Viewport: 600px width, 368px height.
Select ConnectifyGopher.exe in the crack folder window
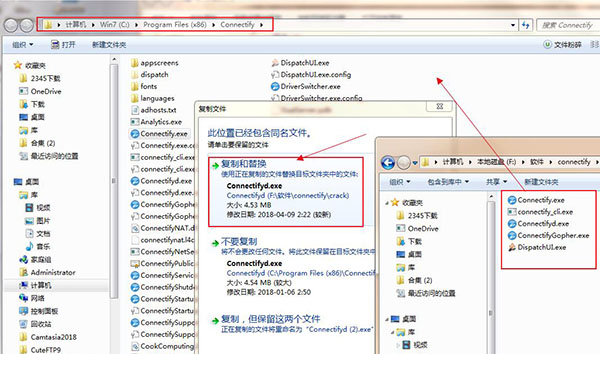coord(548,236)
